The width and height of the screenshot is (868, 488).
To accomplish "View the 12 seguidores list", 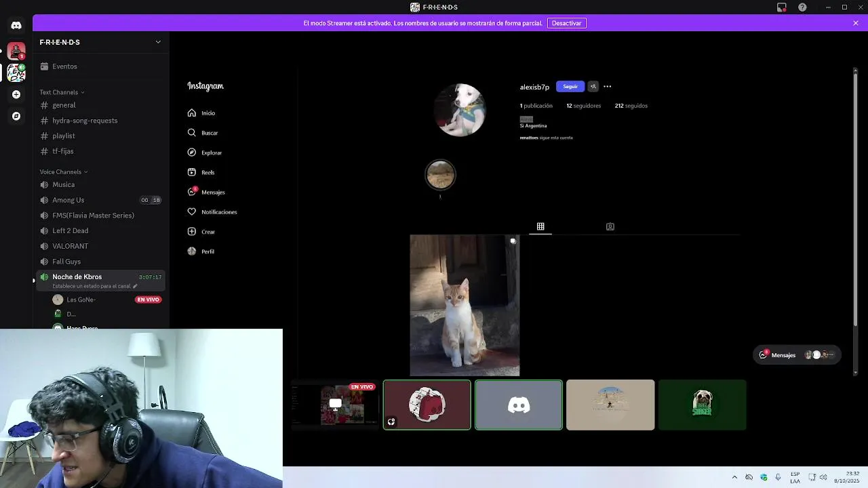I will tap(584, 106).
